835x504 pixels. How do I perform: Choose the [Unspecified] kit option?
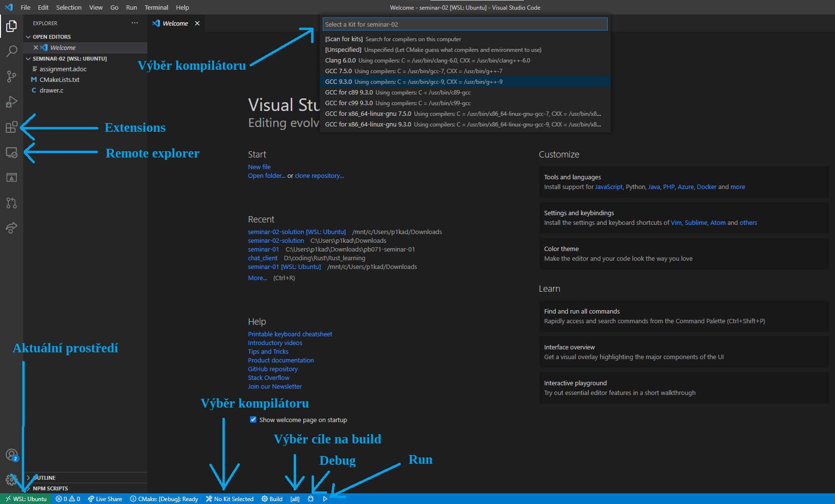tap(465, 50)
